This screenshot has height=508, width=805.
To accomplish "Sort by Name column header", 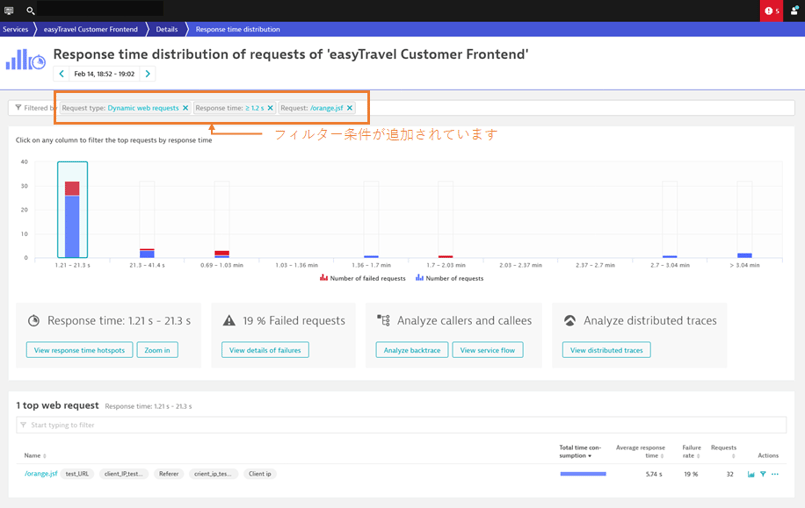I will coord(35,456).
